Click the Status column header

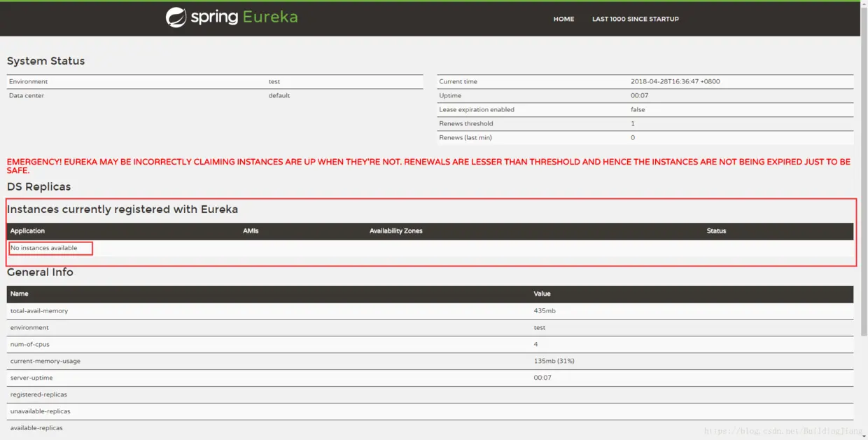coord(716,231)
